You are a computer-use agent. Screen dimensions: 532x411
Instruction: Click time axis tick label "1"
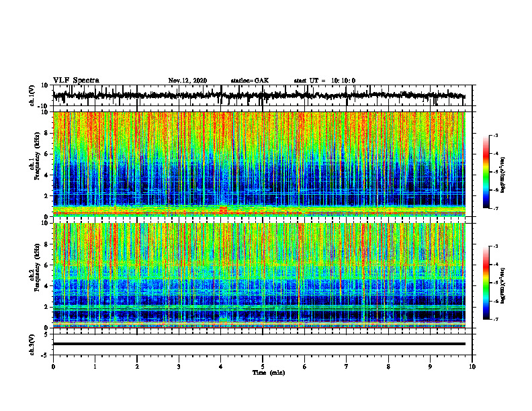(95, 367)
